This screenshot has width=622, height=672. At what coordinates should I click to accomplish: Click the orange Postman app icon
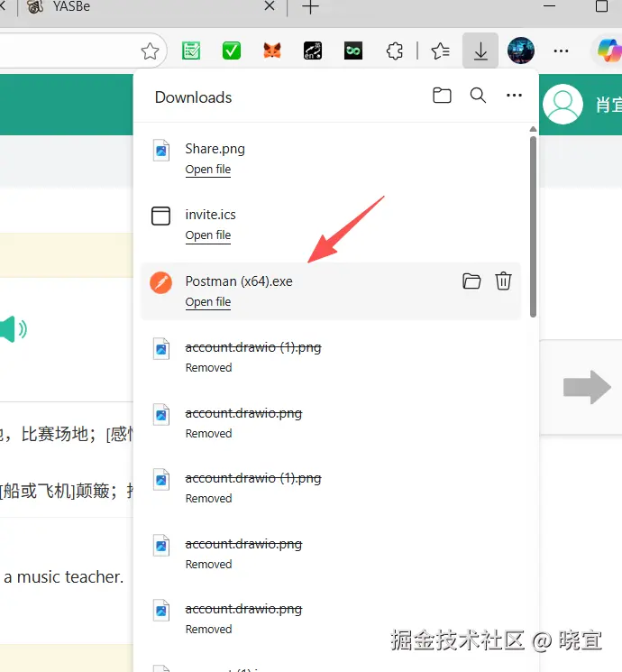pos(161,283)
